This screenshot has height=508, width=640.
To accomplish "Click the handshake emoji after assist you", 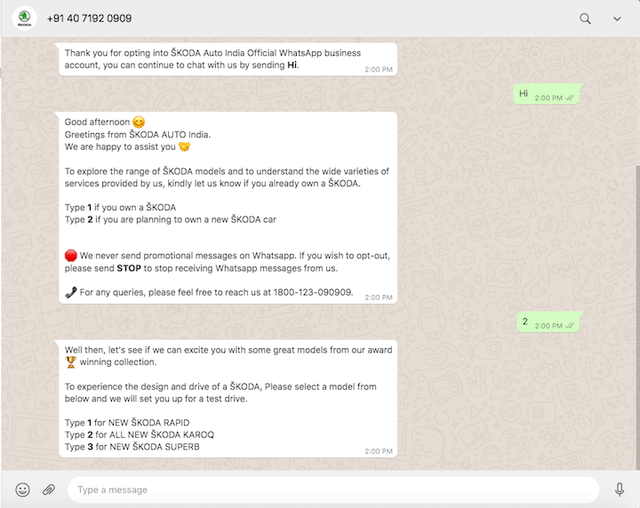I will pyautogui.click(x=184, y=146).
